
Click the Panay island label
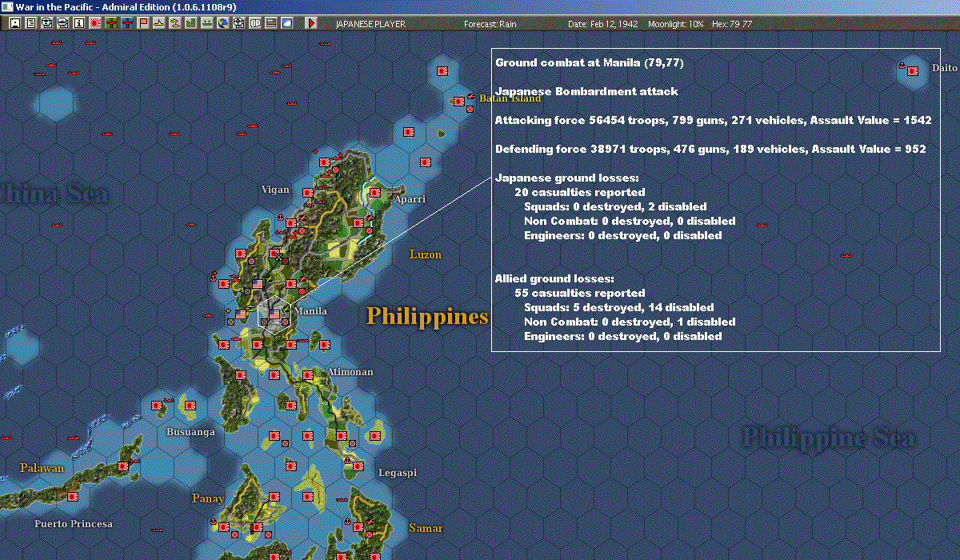coord(207,498)
